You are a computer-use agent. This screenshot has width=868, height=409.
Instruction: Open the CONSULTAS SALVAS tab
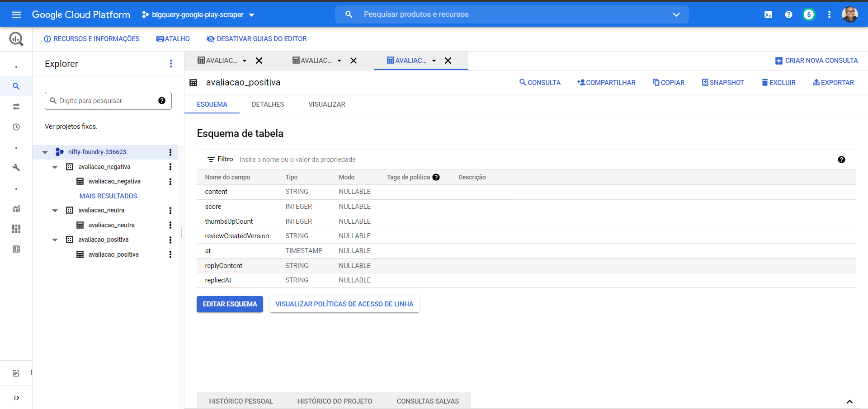428,401
